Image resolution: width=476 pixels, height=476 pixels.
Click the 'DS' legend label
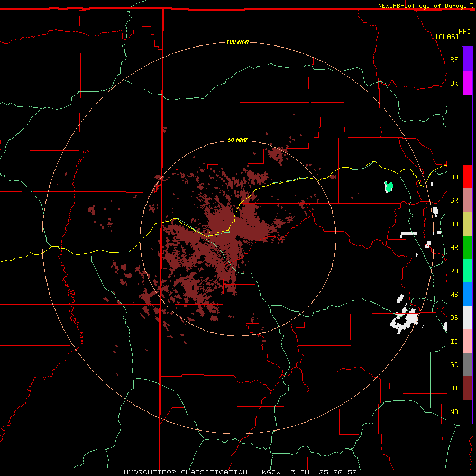click(454, 318)
